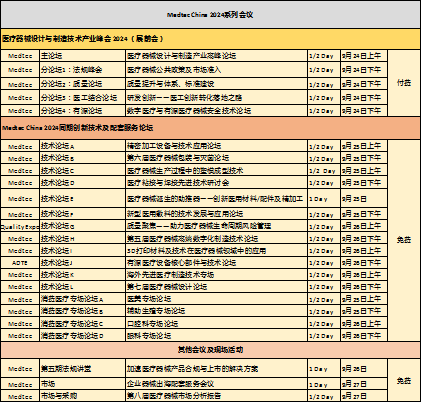Select the '医疗器械设计与制造技术产业峰会 2024（展前会）' section header
The height and width of the screenshot is (404, 423).
210,39
